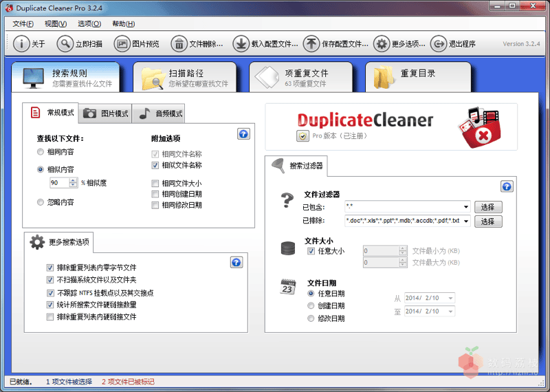Open the 已包含 filter dropdown
This screenshot has height=392, width=550.
466,207
